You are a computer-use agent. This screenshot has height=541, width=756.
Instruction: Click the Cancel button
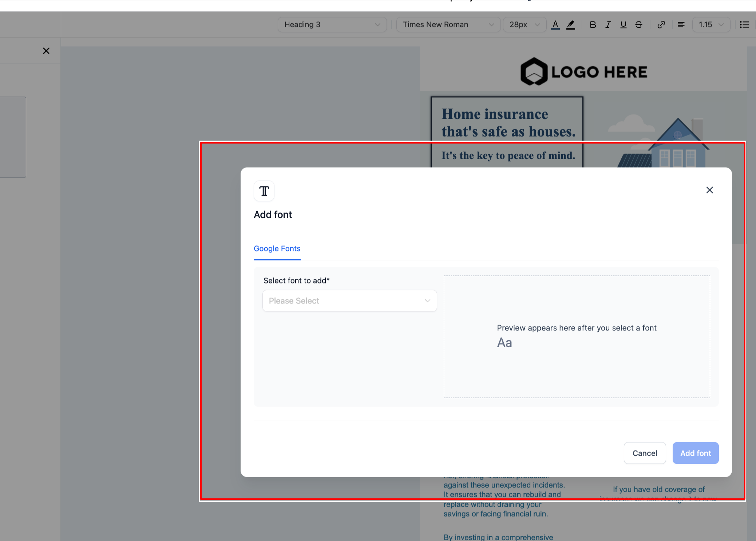[644, 453]
